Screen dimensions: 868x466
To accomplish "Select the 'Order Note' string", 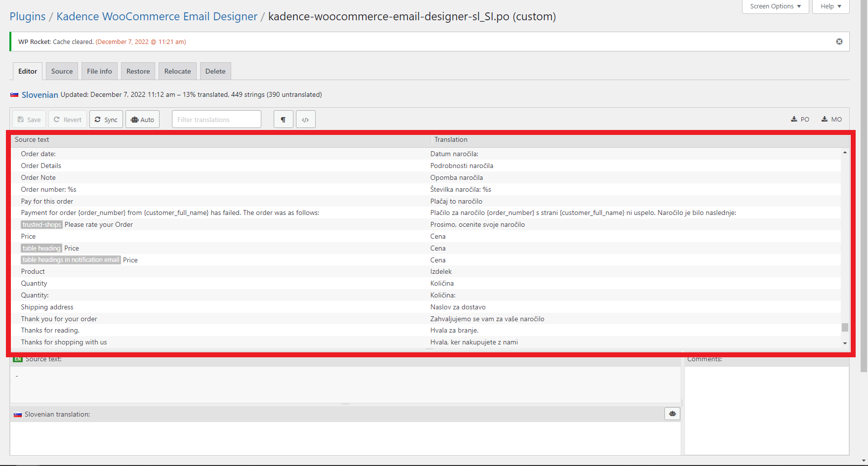I will pos(38,177).
